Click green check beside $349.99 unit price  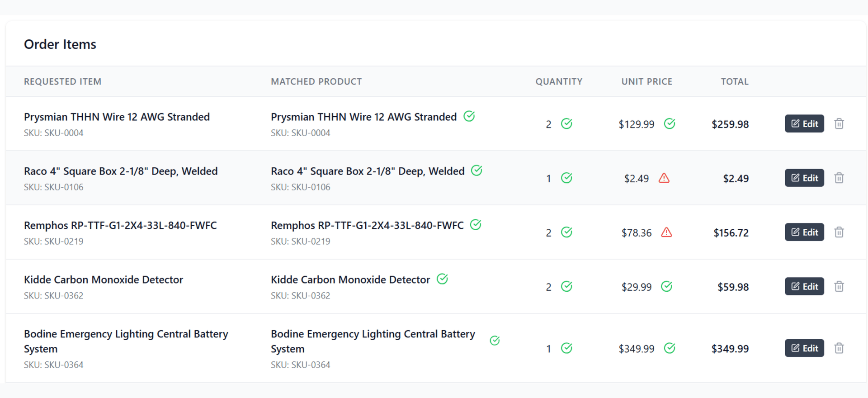coord(670,348)
